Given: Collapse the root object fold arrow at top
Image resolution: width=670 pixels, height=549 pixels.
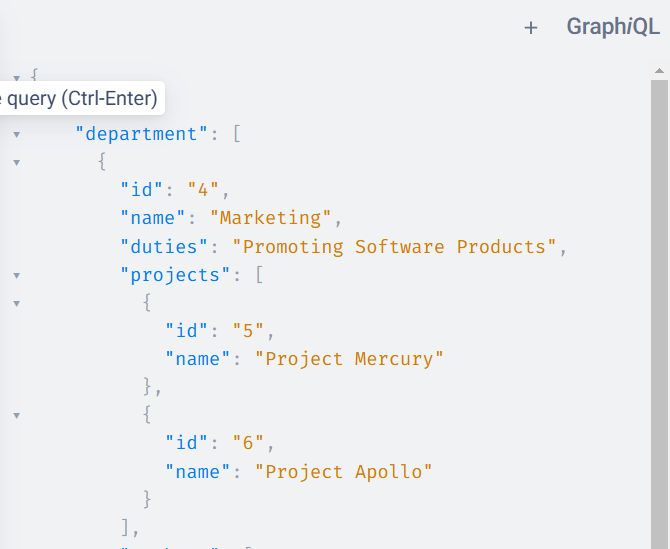Looking at the screenshot, I should (17, 78).
